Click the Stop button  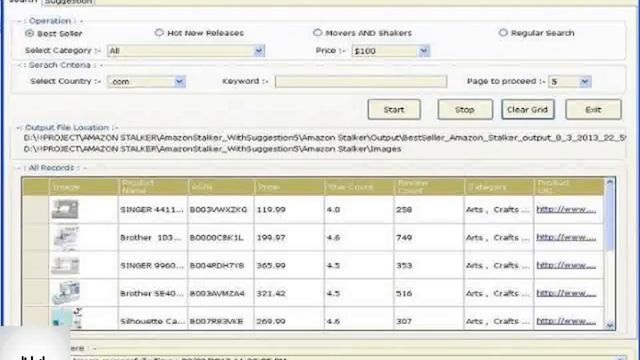click(465, 109)
